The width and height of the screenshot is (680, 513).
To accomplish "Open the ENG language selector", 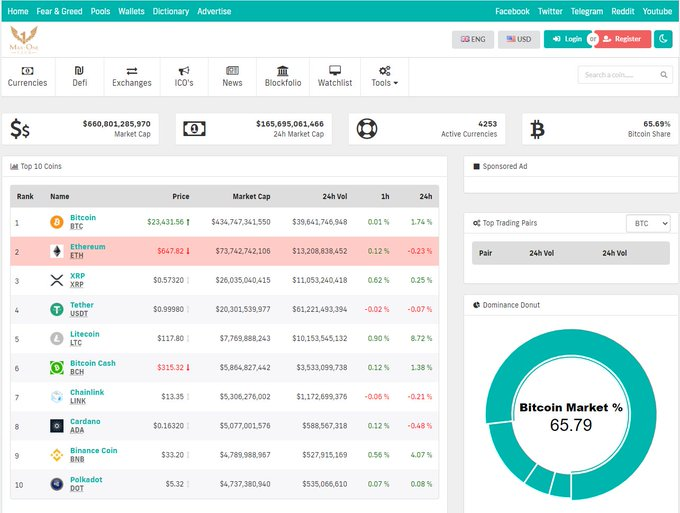I will pyautogui.click(x=473, y=39).
